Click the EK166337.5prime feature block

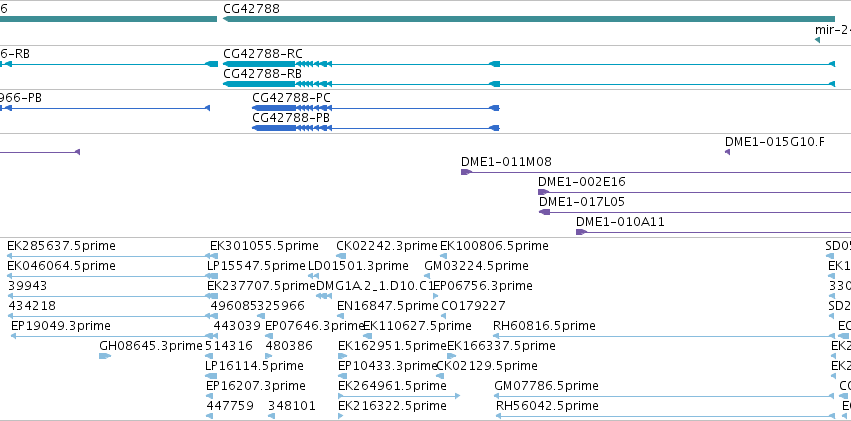[x=452, y=356]
